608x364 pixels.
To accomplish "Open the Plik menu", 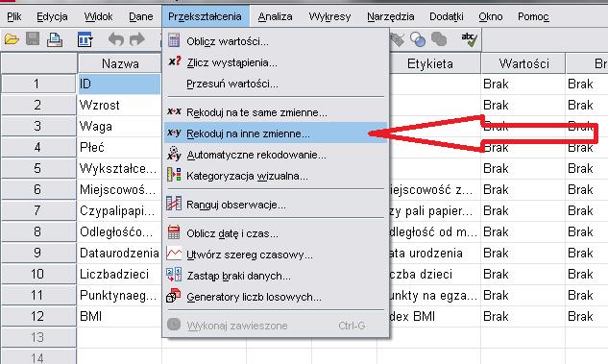I will pyautogui.click(x=14, y=16).
